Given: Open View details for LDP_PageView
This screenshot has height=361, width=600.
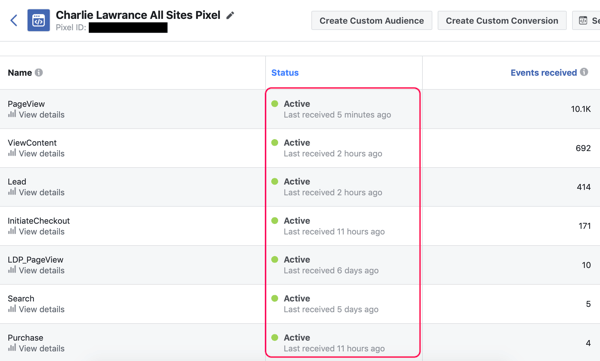Looking at the screenshot, I should pyautogui.click(x=42, y=270).
